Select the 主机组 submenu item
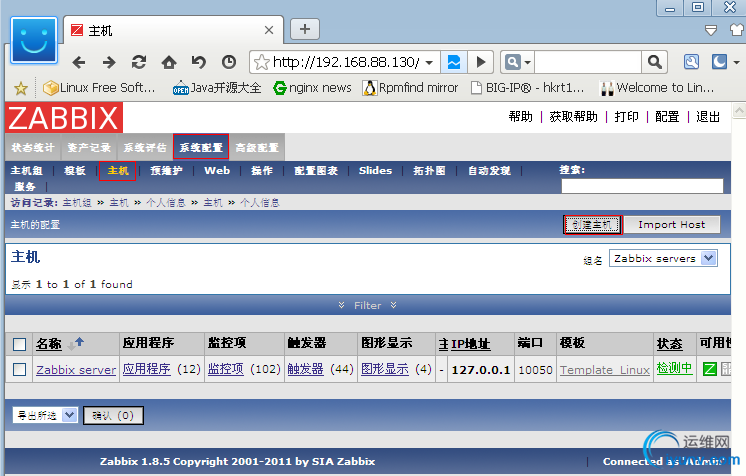Screen dimensions: 746x476 point(27,171)
